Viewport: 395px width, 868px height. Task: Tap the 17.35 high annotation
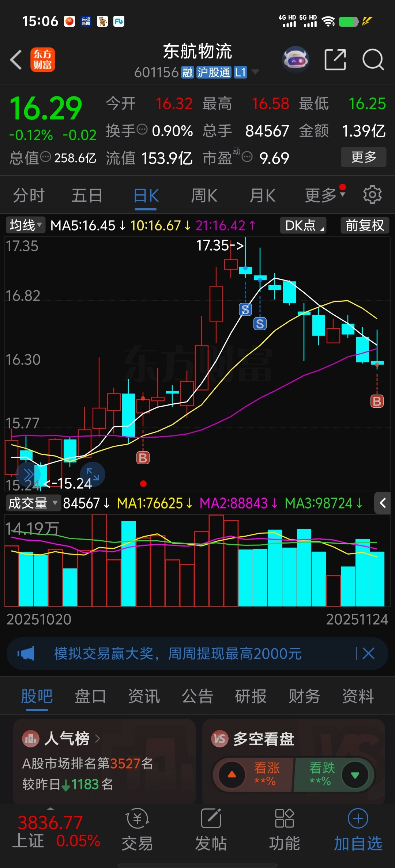tap(220, 245)
